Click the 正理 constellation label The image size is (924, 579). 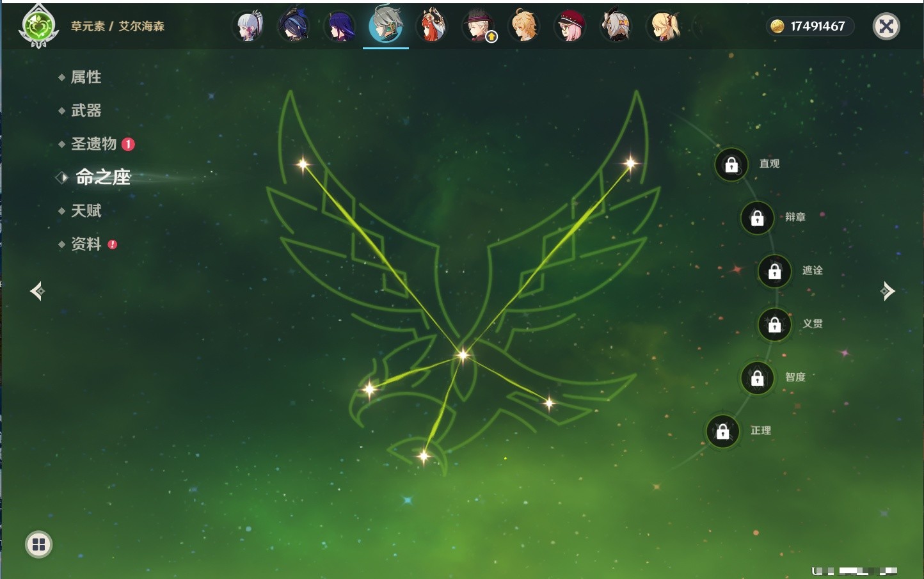click(761, 431)
